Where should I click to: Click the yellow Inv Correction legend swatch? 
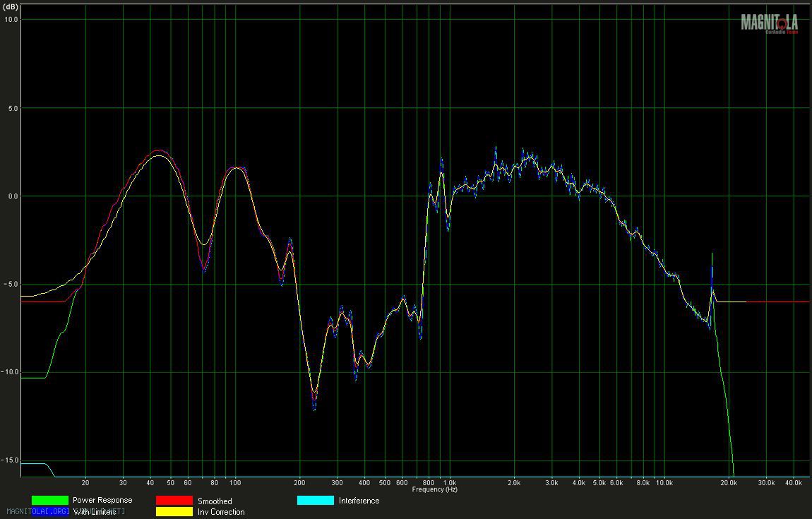(x=174, y=512)
